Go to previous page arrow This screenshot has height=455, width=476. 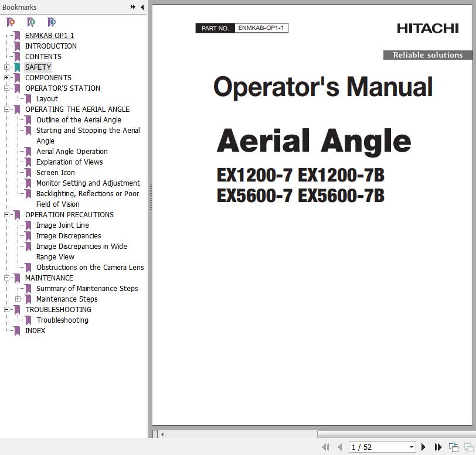click(x=339, y=447)
